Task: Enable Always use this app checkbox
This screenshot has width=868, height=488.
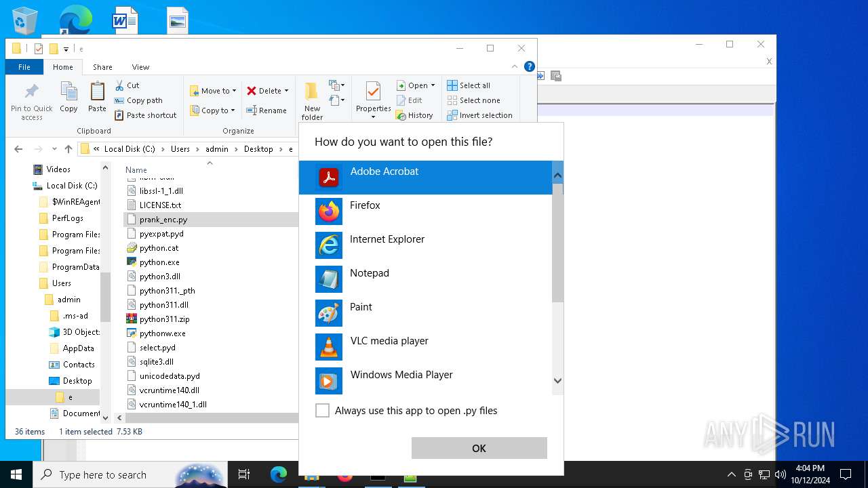Action: (323, 411)
